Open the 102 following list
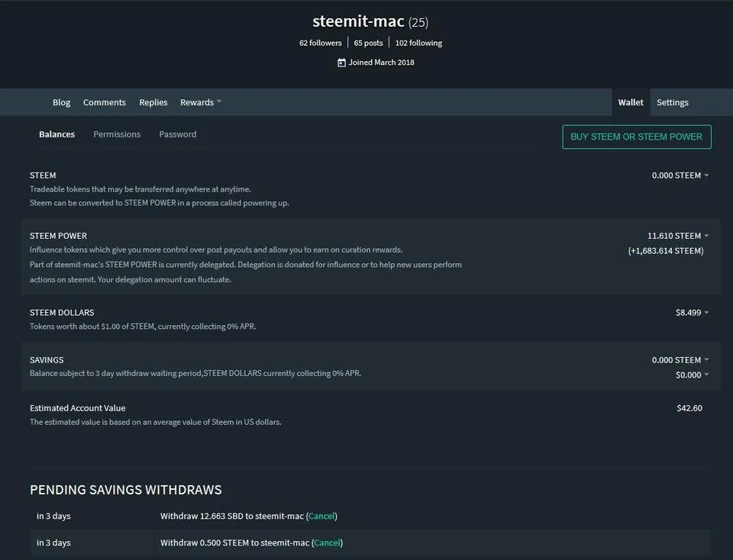The height and width of the screenshot is (560, 733). [x=418, y=43]
